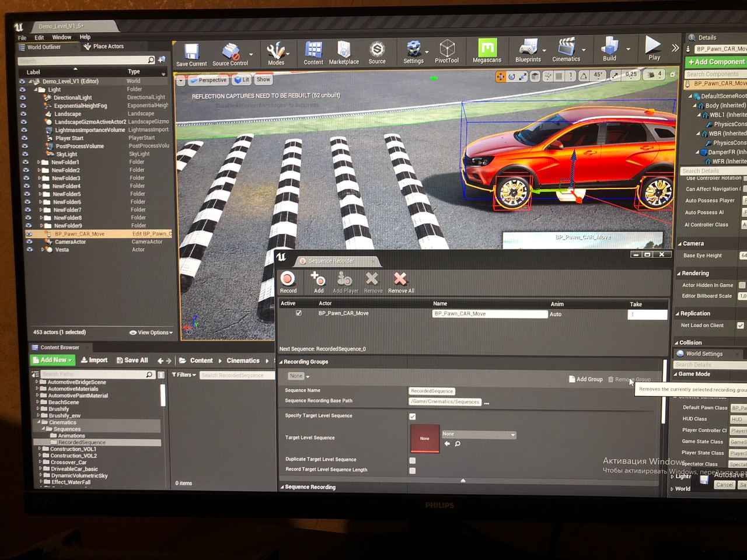Toggle Actor Hidden In Game checkbox
The image size is (747, 560).
742,285
